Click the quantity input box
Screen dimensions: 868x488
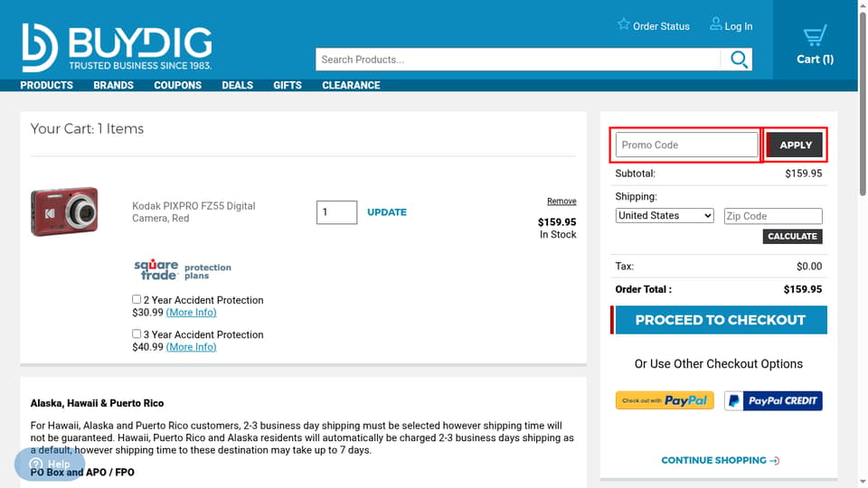[336, 212]
